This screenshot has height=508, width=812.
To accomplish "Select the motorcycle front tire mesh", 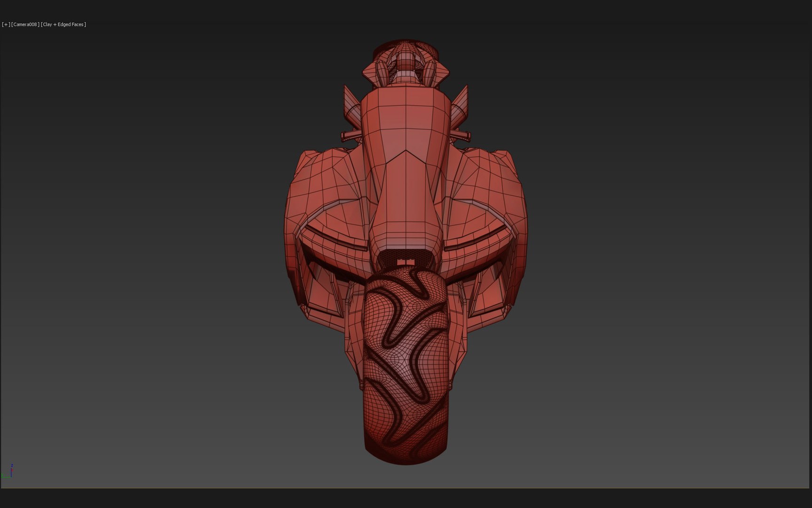I will (x=406, y=365).
